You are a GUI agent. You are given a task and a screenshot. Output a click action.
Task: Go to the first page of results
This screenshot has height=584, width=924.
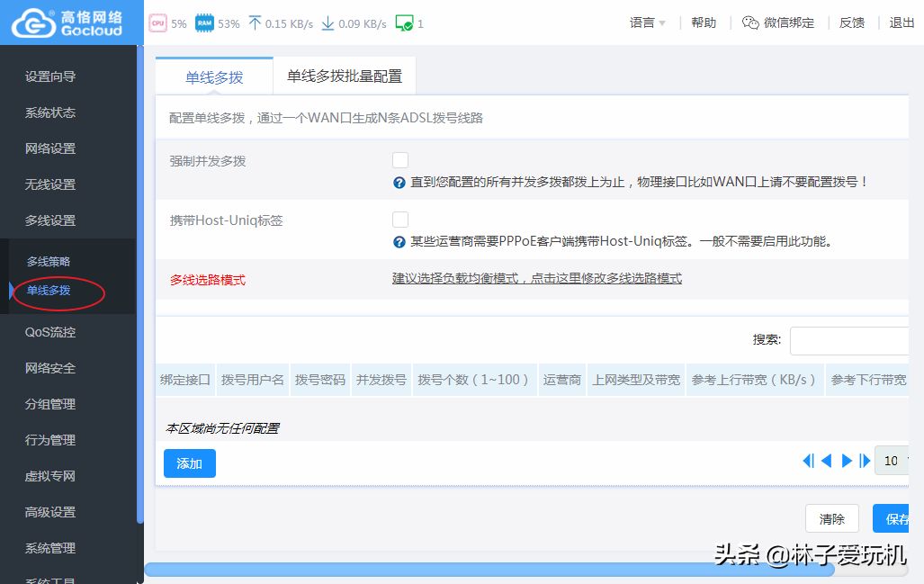pyautogui.click(x=808, y=461)
